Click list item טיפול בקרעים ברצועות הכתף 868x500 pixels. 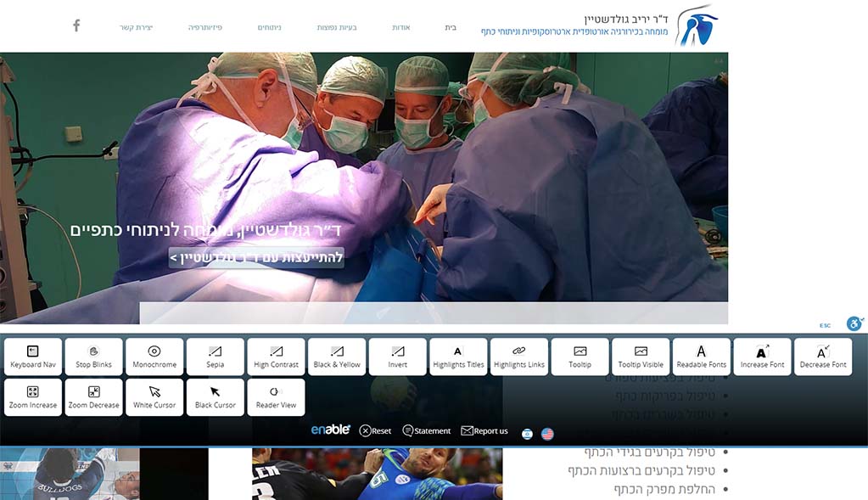tap(641, 470)
